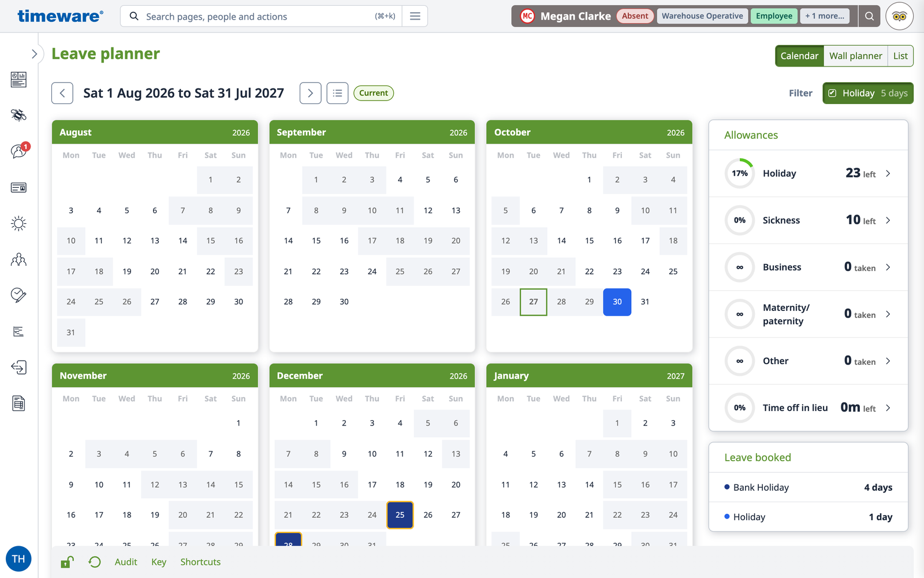Click the Leave booked heading
Screen dimensions: 924x578
pos(758,457)
